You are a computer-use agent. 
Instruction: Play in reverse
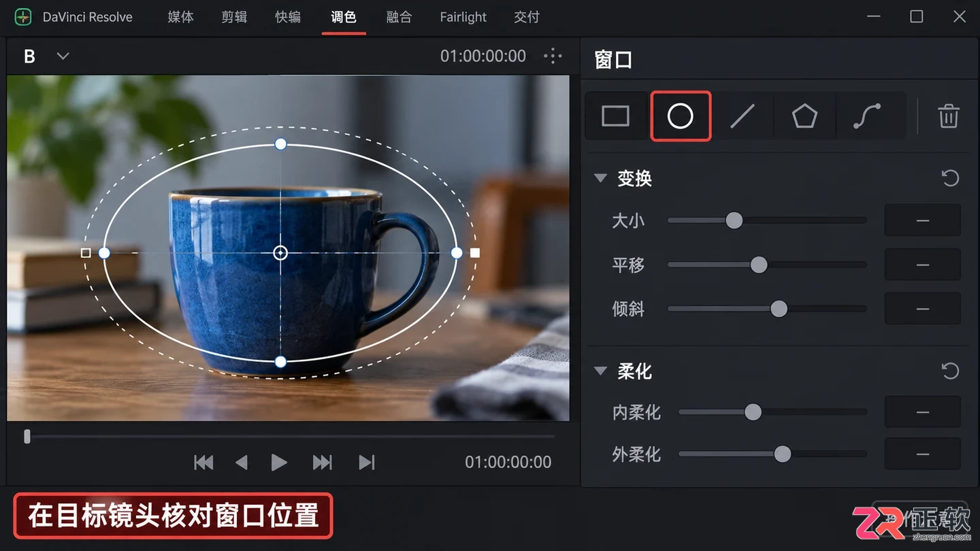tap(241, 463)
